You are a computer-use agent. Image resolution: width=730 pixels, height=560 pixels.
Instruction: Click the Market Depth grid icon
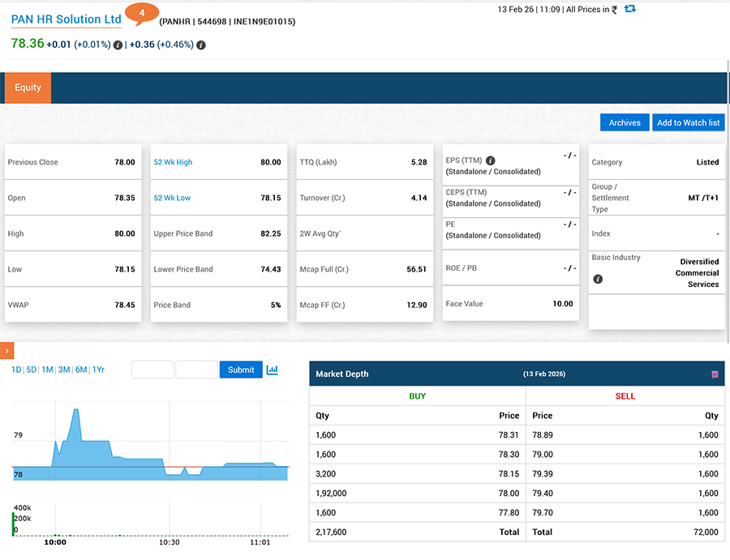point(715,374)
